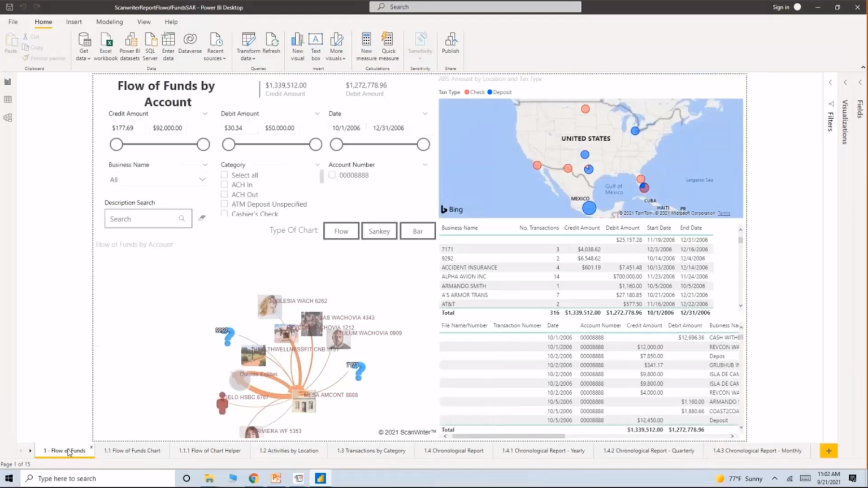
Task: Publish the report
Action: 450,43
